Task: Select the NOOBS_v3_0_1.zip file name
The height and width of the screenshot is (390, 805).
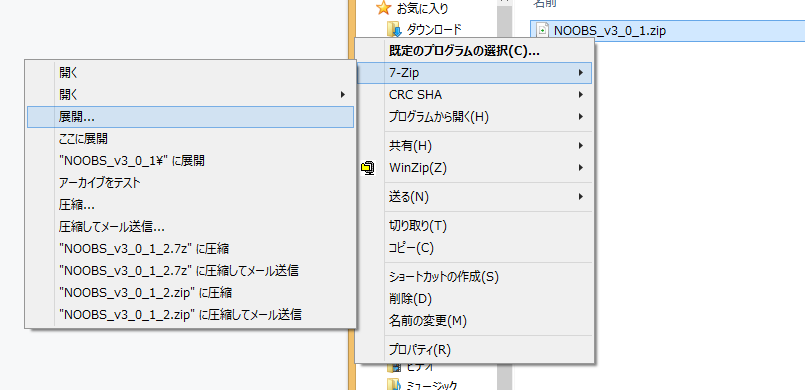Action: coord(610,31)
